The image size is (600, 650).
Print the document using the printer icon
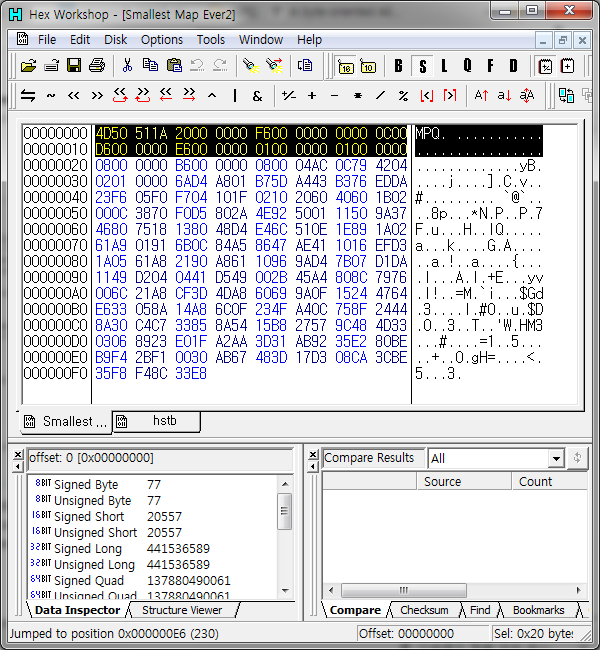coord(96,66)
